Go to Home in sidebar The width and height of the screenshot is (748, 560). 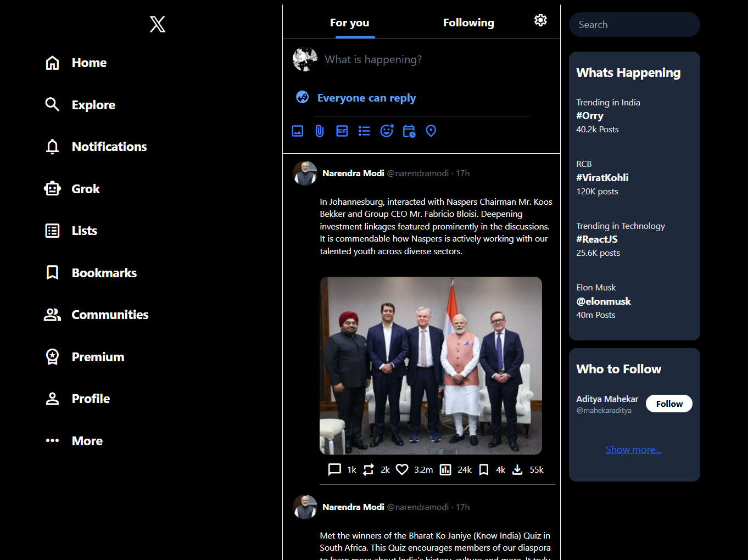click(89, 63)
